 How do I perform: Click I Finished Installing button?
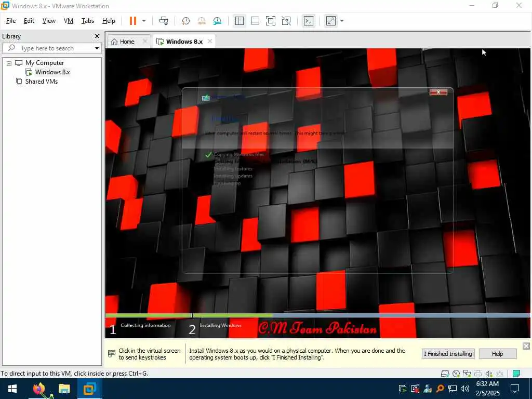pyautogui.click(x=448, y=354)
